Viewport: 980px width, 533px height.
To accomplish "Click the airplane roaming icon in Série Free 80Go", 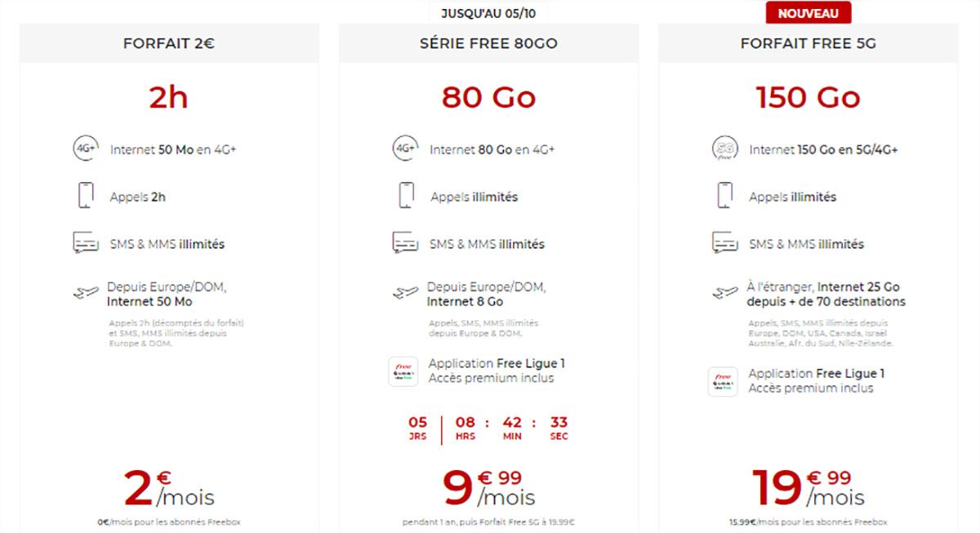I will pos(405,292).
